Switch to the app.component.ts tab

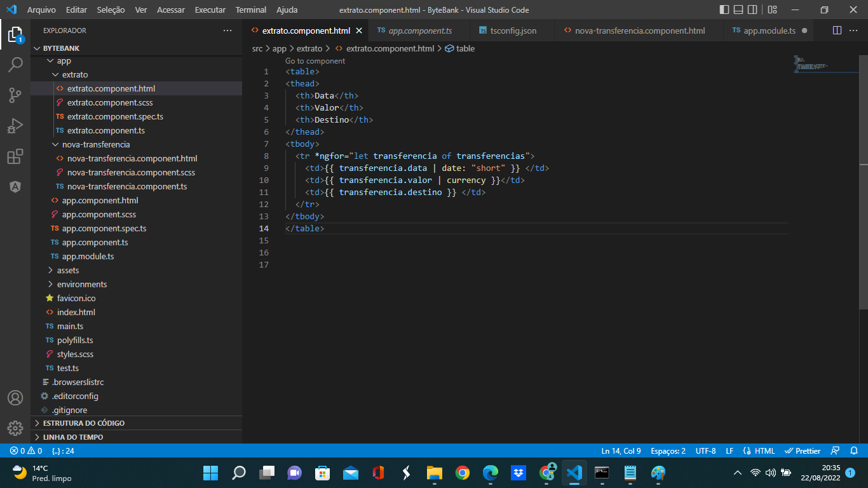click(419, 30)
